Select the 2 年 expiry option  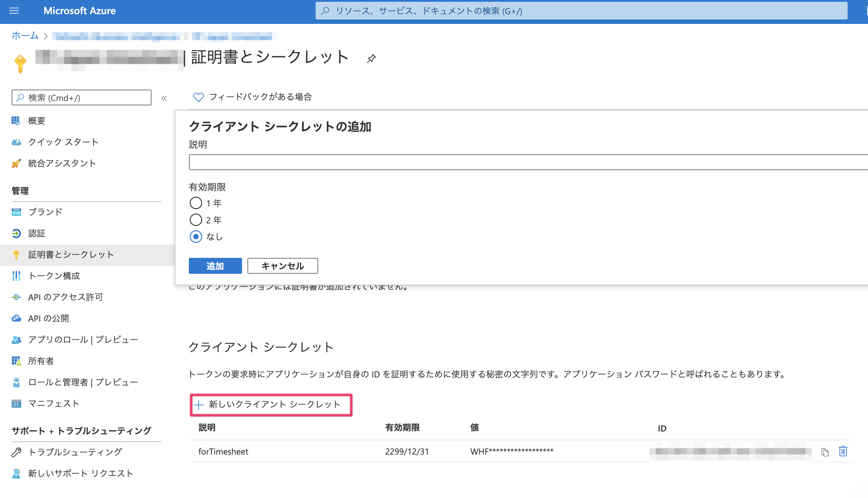point(195,220)
